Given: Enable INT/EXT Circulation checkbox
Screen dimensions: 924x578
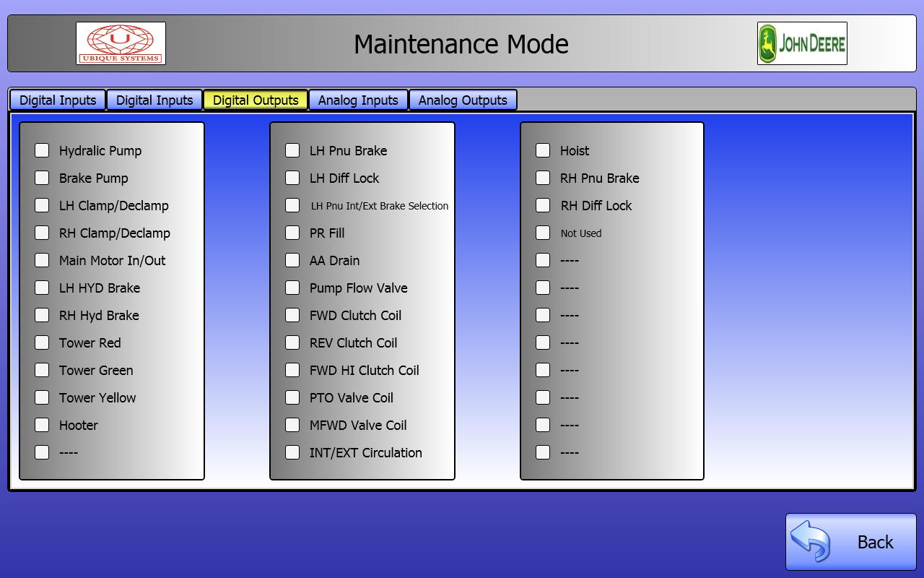Looking at the screenshot, I should (292, 452).
